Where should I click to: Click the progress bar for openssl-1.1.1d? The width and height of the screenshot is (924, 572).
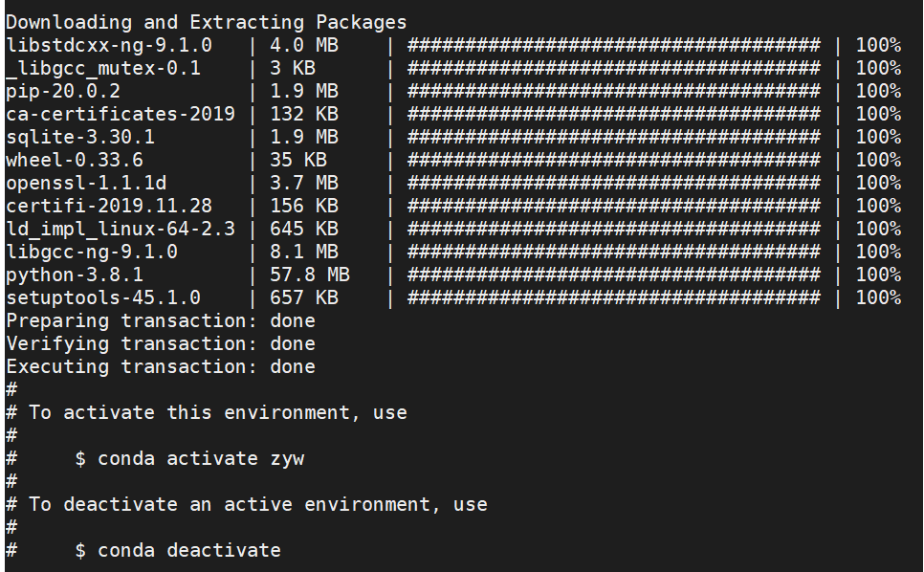pos(613,184)
